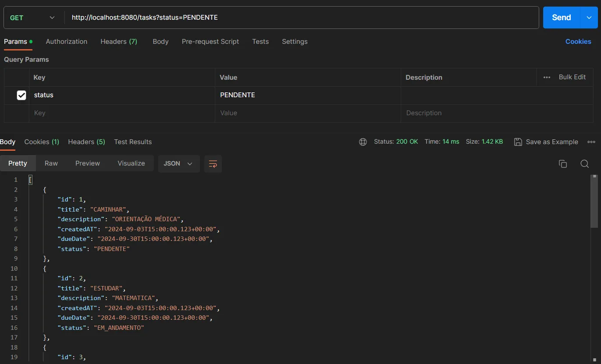601x364 pixels.
Task: Open the request Headers (7) tab
Action: click(x=119, y=42)
